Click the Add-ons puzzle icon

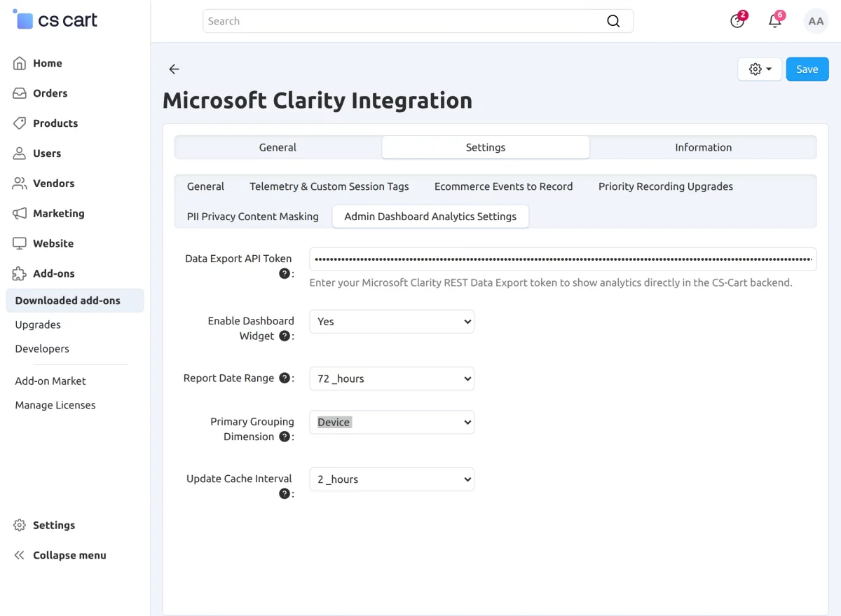pyautogui.click(x=20, y=274)
